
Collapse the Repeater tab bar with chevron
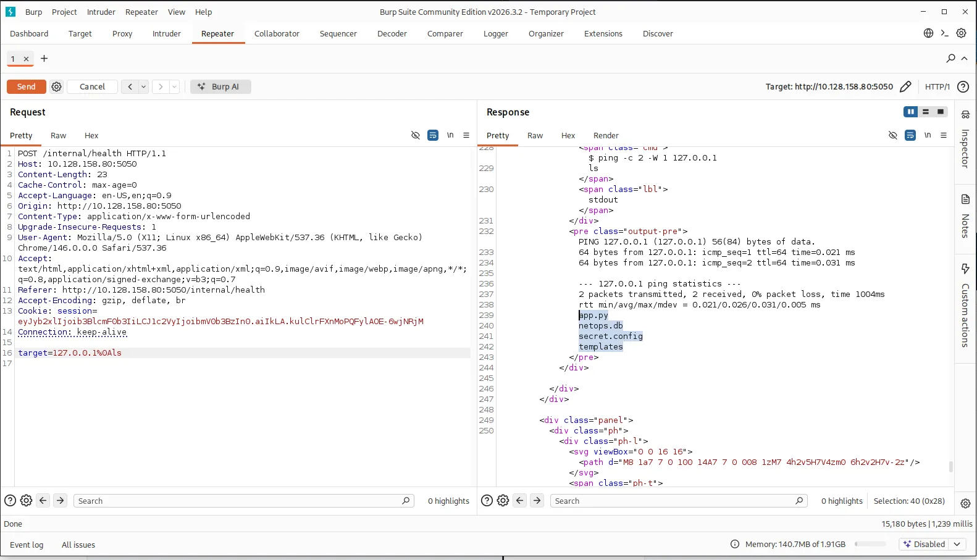(965, 58)
